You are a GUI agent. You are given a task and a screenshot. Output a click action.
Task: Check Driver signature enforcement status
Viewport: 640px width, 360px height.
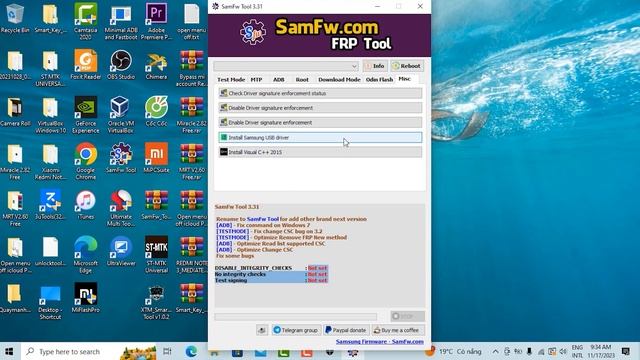pyautogui.click(x=320, y=93)
